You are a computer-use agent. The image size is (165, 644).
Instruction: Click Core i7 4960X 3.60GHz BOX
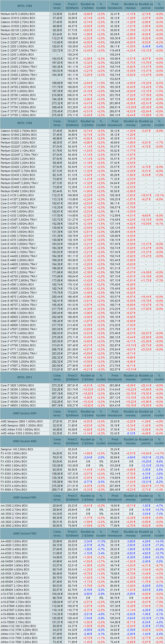(x=18, y=405)
